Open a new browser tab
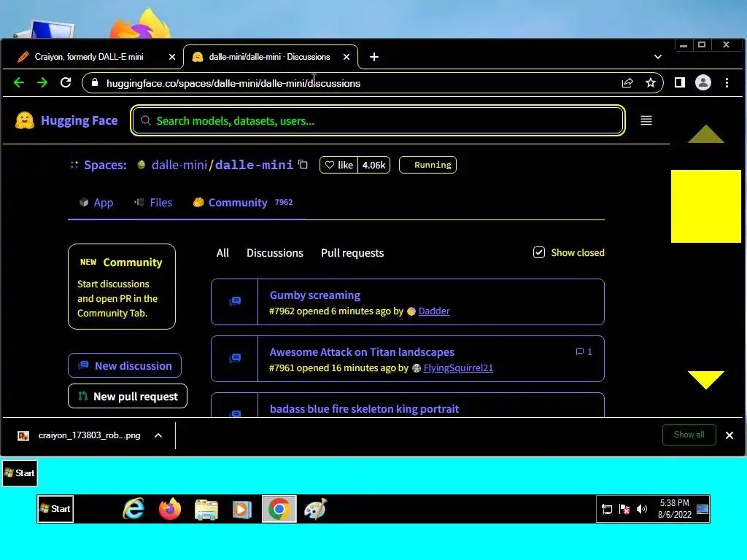 pos(374,57)
